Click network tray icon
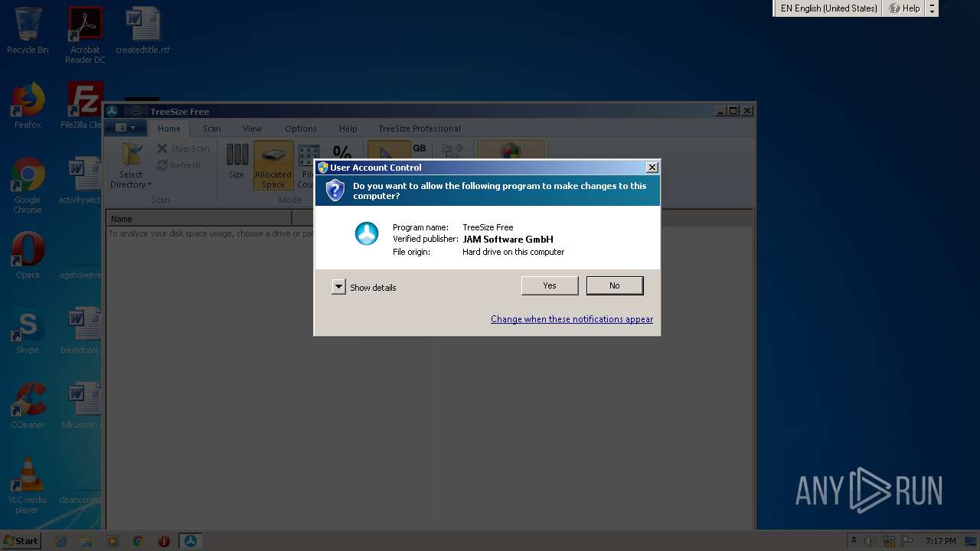 tap(888, 541)
